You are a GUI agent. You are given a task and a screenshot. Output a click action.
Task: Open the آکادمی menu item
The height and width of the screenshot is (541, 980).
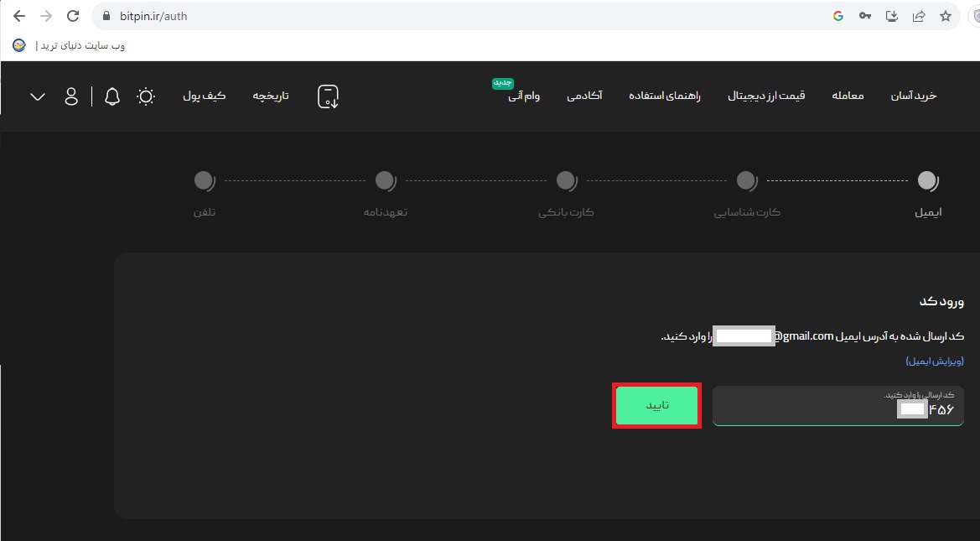(x=584, y=96)
